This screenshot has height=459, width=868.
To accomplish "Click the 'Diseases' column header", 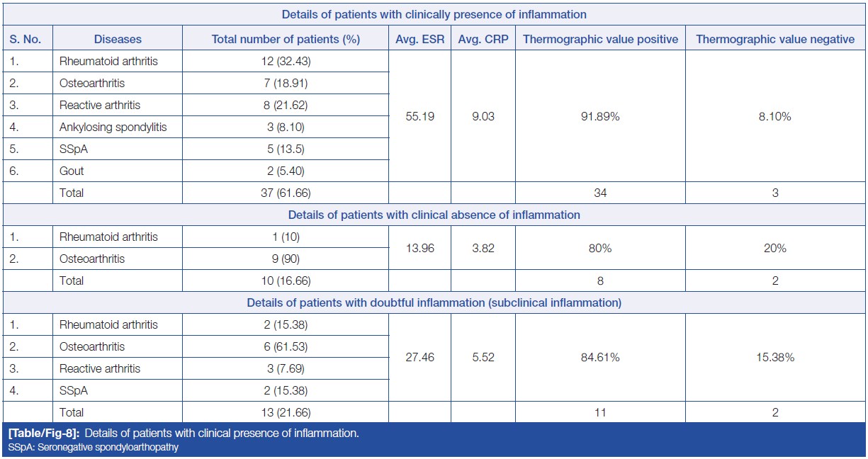I will pos(118,40).
